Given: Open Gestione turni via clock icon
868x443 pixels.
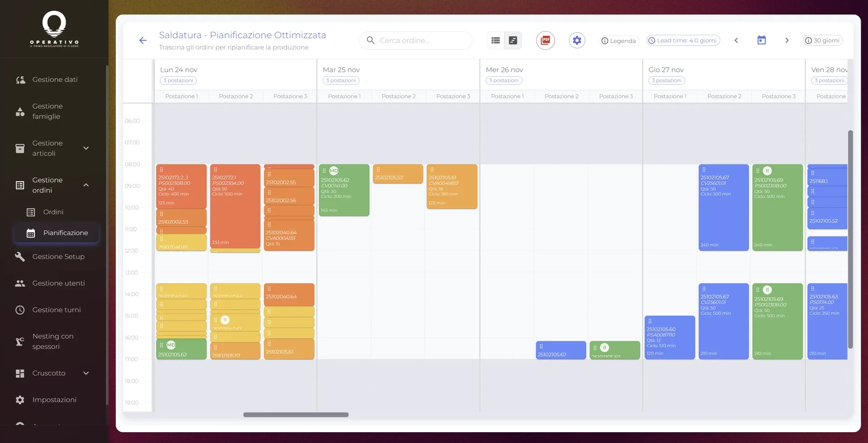Looking at the screenshot, I should (x=20, y=310).
